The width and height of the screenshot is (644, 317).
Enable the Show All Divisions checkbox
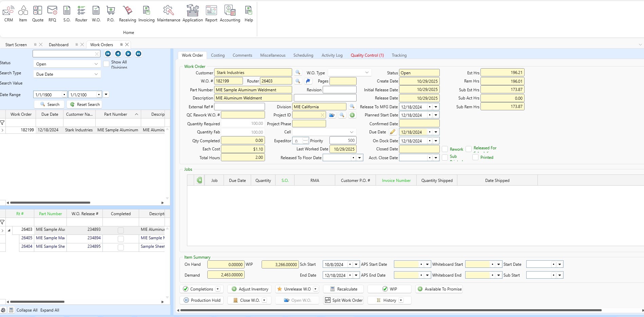coord(106,64)
